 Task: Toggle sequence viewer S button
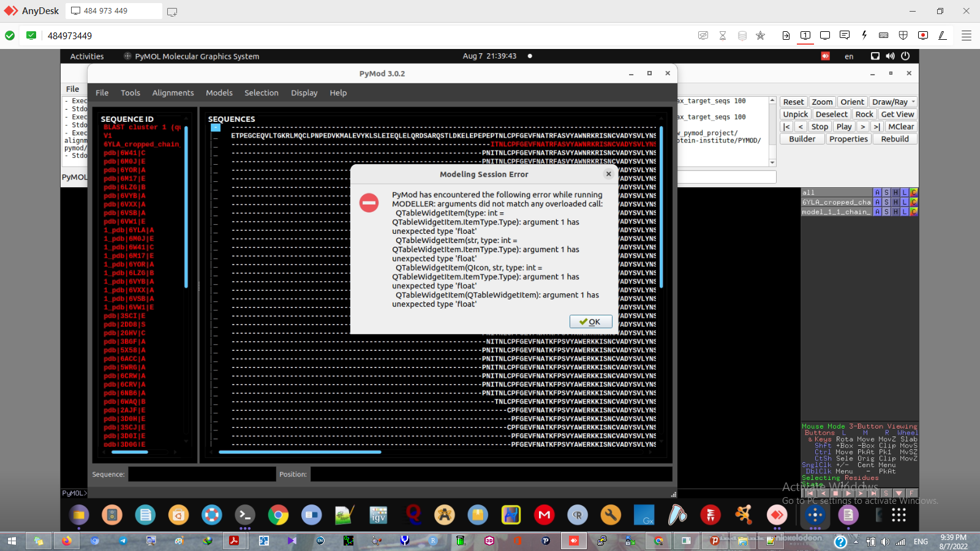click(x=886, y=493)
